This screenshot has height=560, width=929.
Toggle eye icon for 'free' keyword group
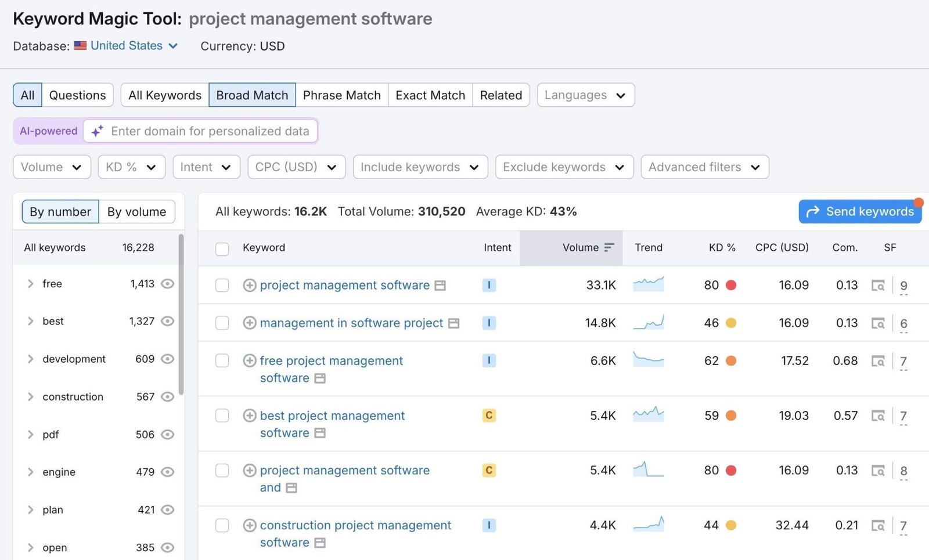[167, 284]
